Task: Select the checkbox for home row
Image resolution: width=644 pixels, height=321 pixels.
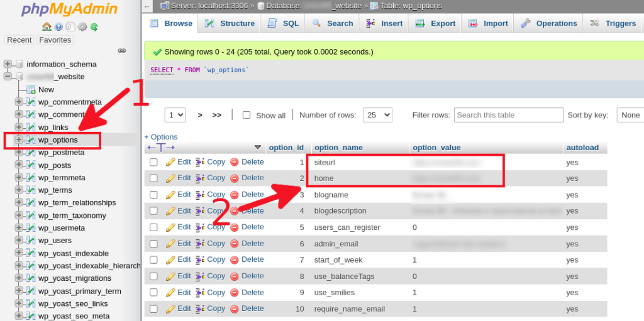Action: point(153,178)
